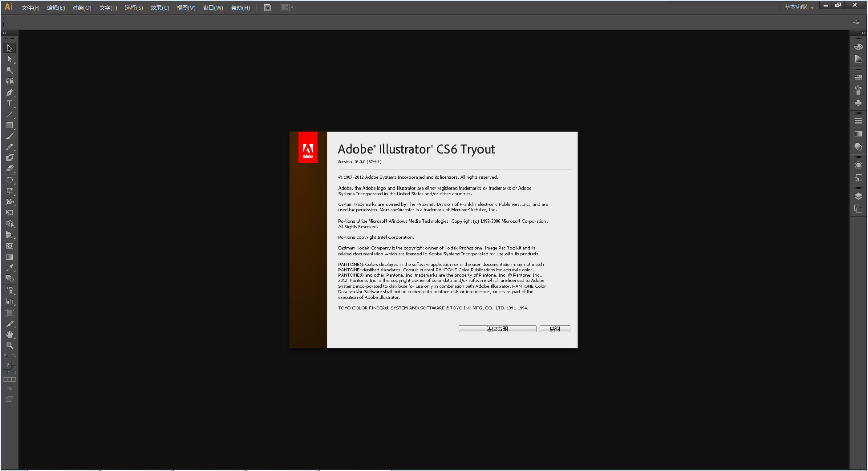The width and height of the screenshot is (868, 471).
Task: Launch Bridge from the Br icon
Action: pyautogui.click(x=267, y=8)
